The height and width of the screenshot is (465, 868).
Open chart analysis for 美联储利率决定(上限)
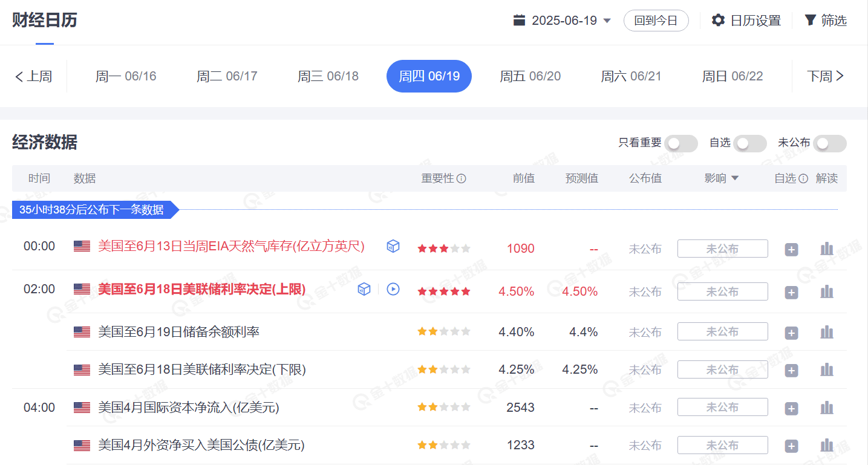coord(827,291)
